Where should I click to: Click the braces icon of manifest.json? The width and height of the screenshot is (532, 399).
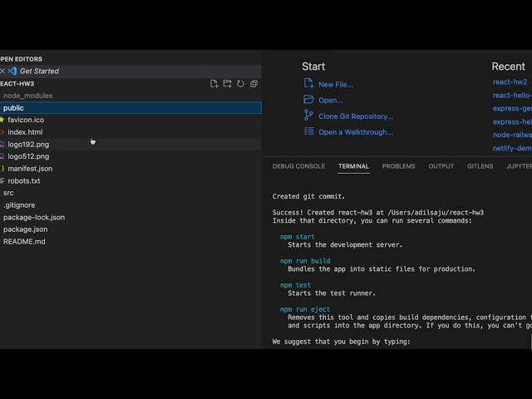pyautogui.click(x=2, y=168)
